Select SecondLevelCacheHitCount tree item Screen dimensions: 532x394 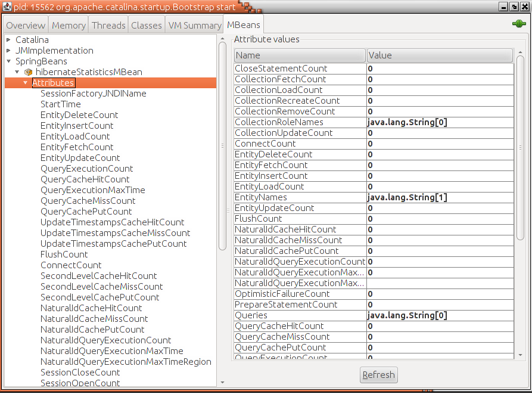pyautogui.click(x=98, y=276)
